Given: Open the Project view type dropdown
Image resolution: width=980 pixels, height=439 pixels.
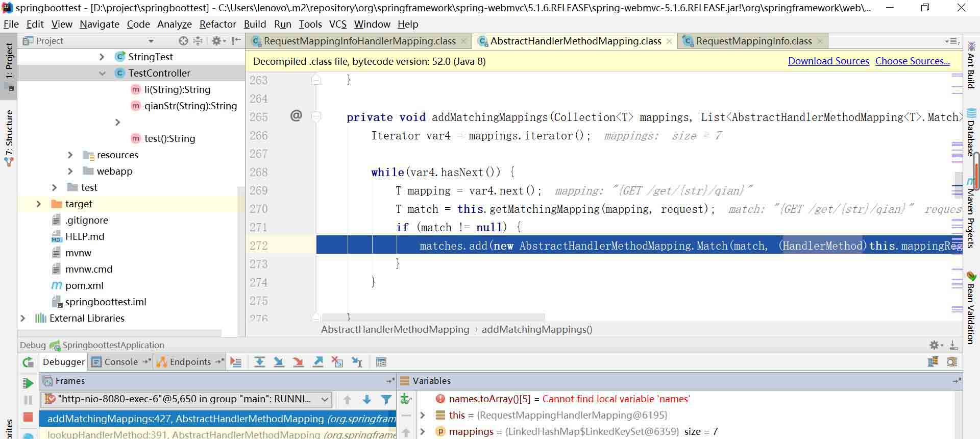Looking at the screenshot, I should click(x=151, y=41).
